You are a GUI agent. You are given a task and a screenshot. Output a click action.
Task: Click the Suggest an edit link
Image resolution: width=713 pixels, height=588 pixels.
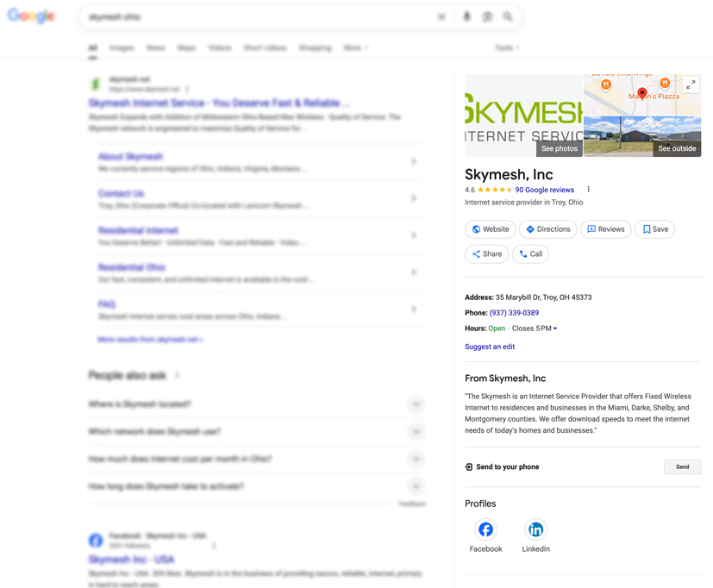(x=490, y=347)
